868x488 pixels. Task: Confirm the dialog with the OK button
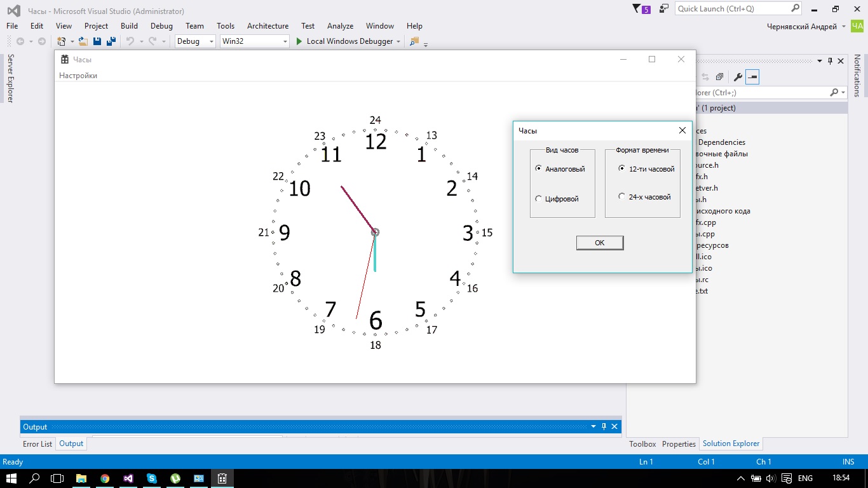click(600, 243)
